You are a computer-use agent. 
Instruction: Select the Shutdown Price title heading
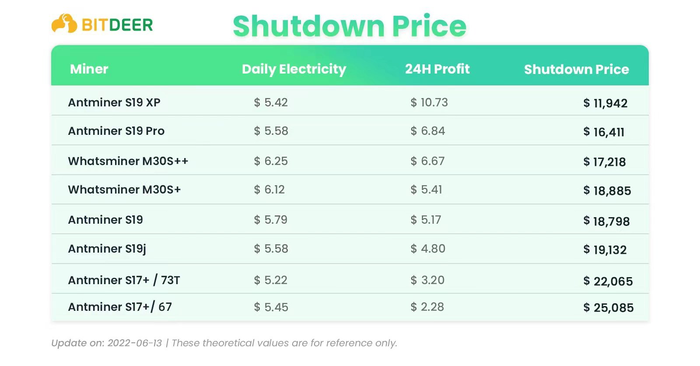pos(350,26)
